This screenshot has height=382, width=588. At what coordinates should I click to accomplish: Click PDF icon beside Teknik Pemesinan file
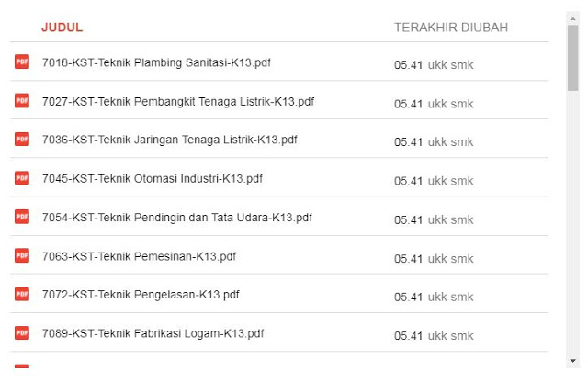[x=22, y=256]
